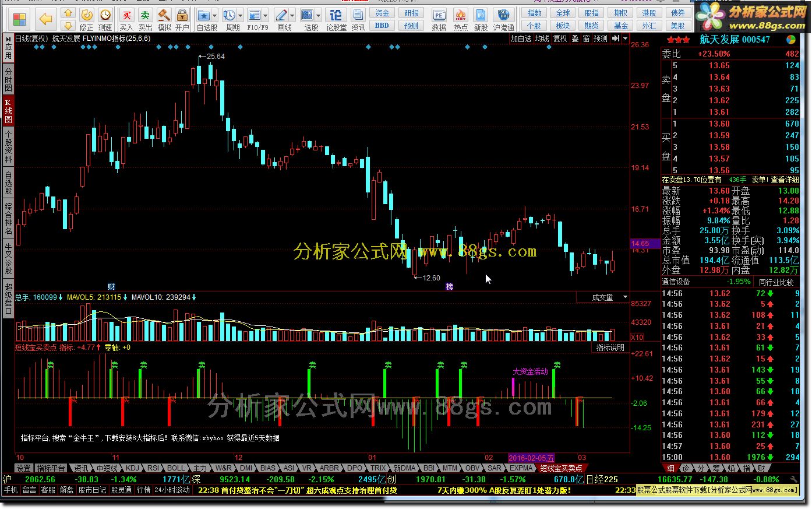This screenshot has height=509, width=812.
Task: Expand the 周期 period dropdown arrow
Action: coord(240,16)
